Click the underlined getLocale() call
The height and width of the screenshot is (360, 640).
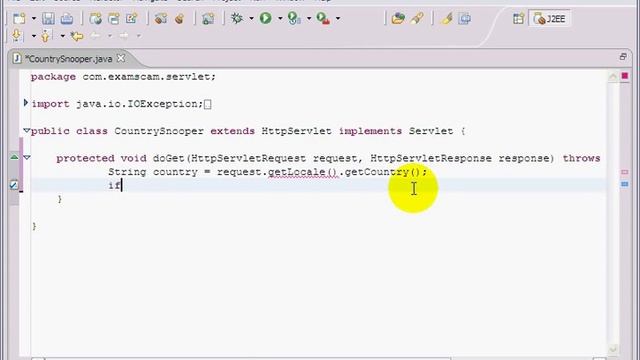point(302,172)
